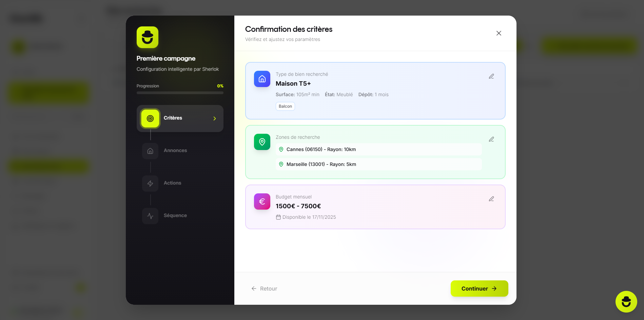Switch to the Séquence step
Image resolution: width=644 pixels, height=320 pixels.
coord(175,215)
